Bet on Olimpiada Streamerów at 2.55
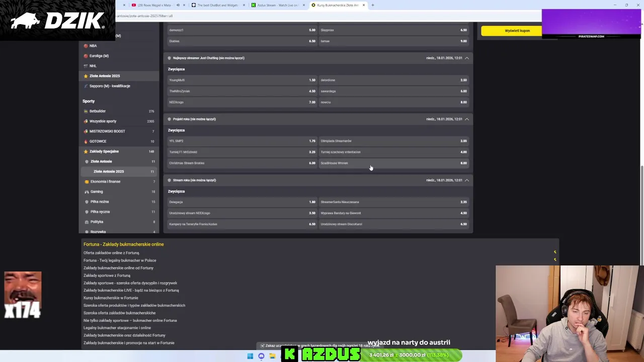 393,141
